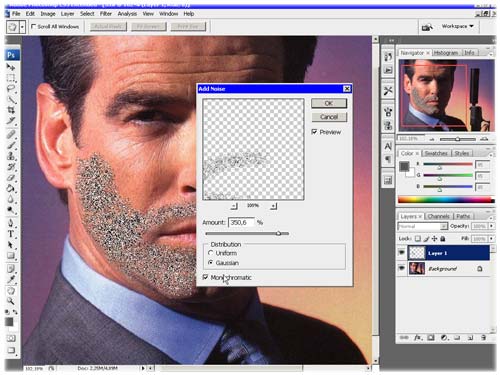The image size is (500, 375).
Task: Toggle lock transparent pixels in Layers
Action: 418,239
